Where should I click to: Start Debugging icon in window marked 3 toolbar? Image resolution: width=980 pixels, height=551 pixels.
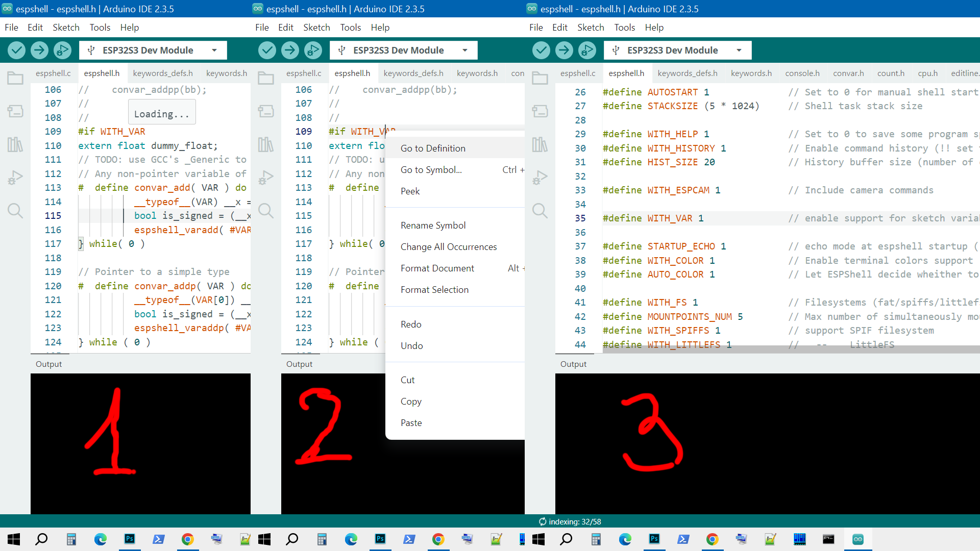tap(587, 50)
